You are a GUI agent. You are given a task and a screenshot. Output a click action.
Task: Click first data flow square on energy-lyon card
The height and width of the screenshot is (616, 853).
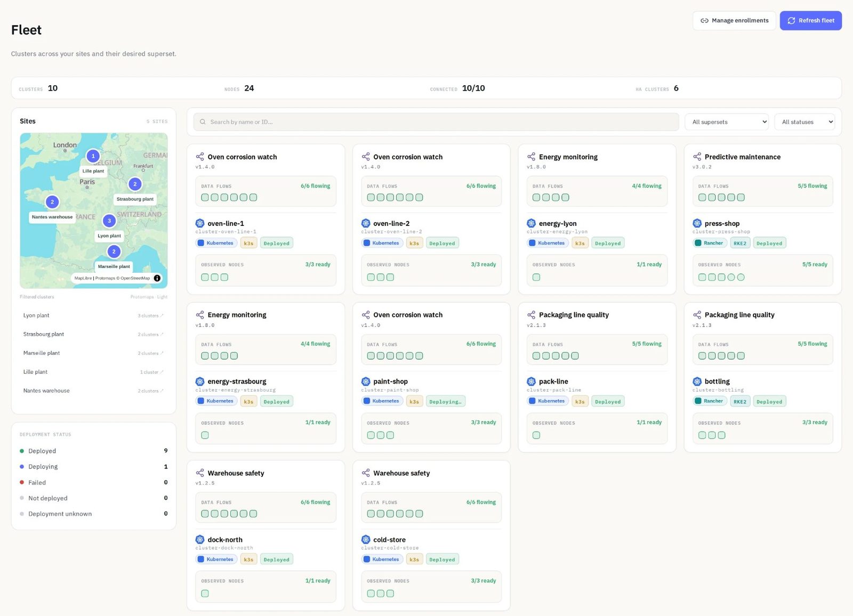(536, 198)
